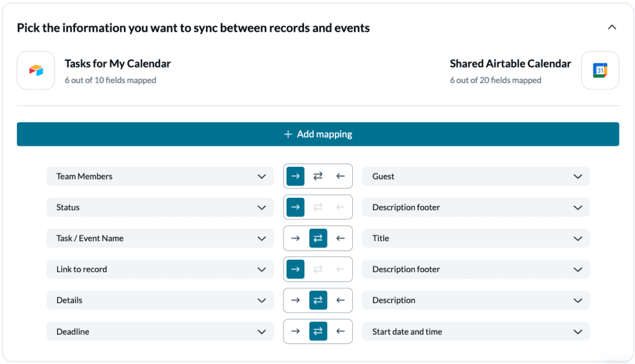Screen dimensions: 635x364
Task: Open the Description field dropdown
Action: tap(476, 300)
